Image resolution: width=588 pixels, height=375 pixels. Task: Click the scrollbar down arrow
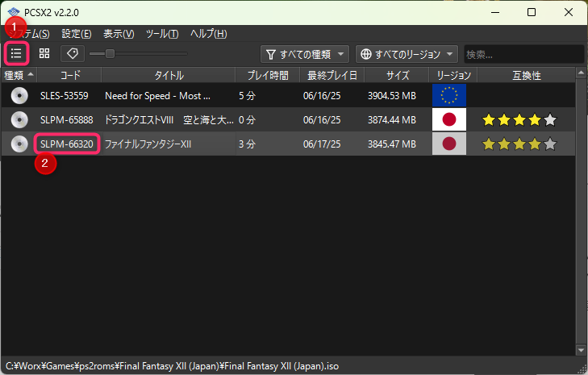tap(582, 350)
